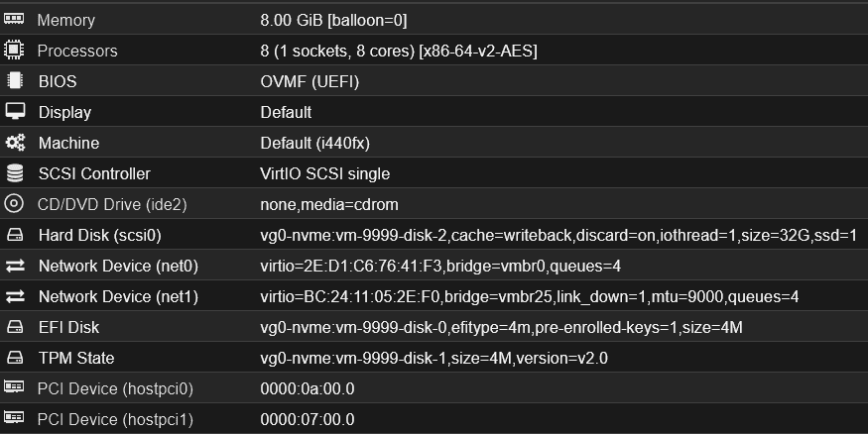Click the Processors CPU icon
Screen dimensions: 868x434
[x=14, y=51]
